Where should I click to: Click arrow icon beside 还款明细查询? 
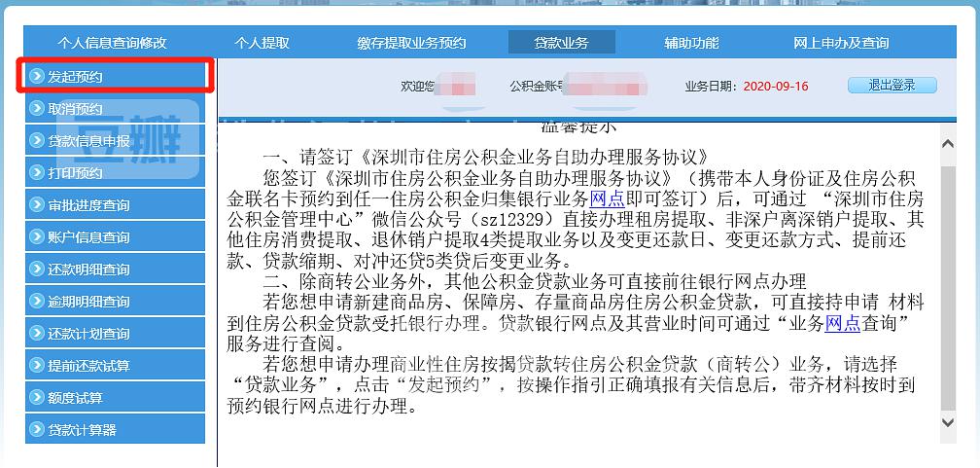[36, 270]
